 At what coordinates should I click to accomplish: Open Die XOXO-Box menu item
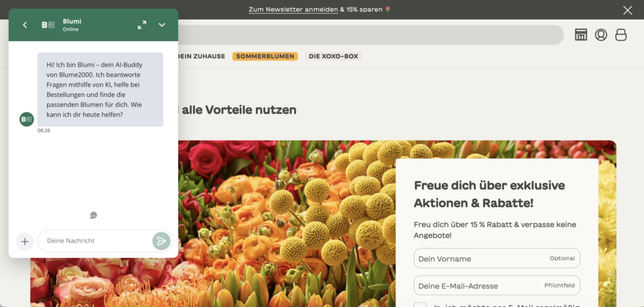333,56
